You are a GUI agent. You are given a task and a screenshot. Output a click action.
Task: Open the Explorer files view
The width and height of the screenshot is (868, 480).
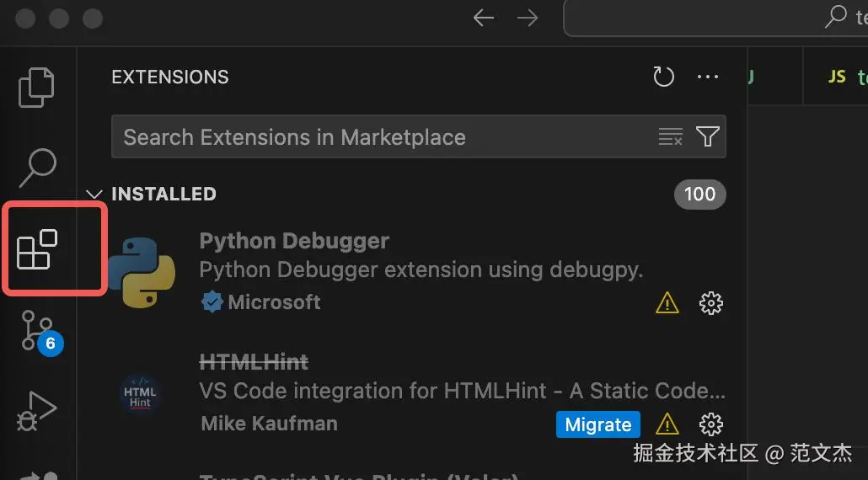coord(37,86)
